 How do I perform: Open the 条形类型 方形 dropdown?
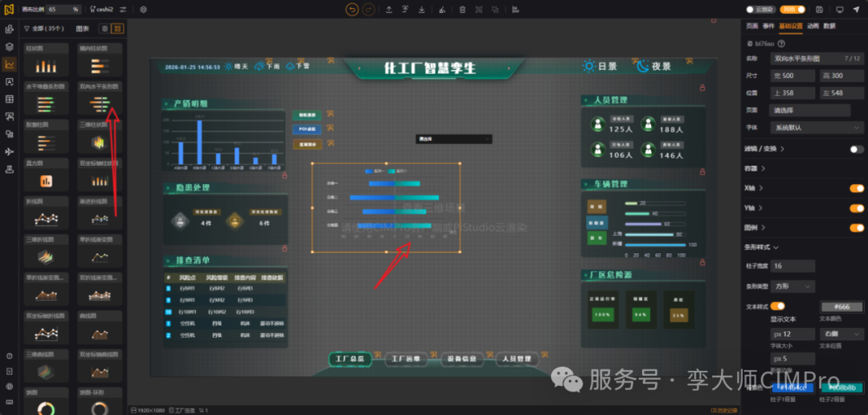tap(792, 286)
